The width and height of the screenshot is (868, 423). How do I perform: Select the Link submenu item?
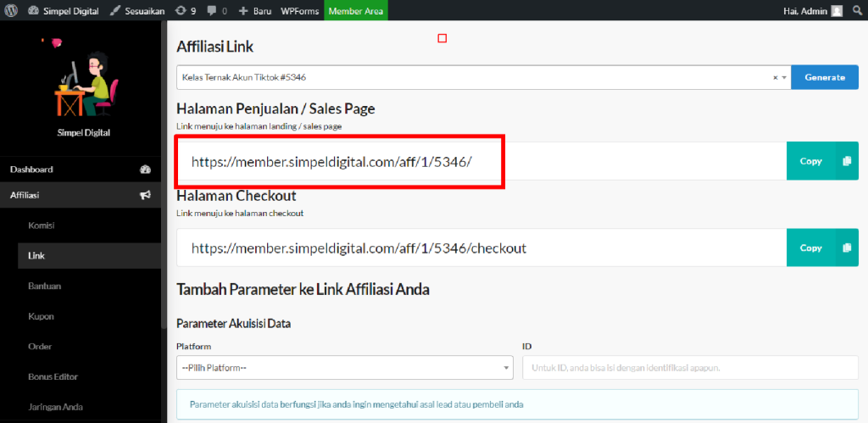(90, 256)
